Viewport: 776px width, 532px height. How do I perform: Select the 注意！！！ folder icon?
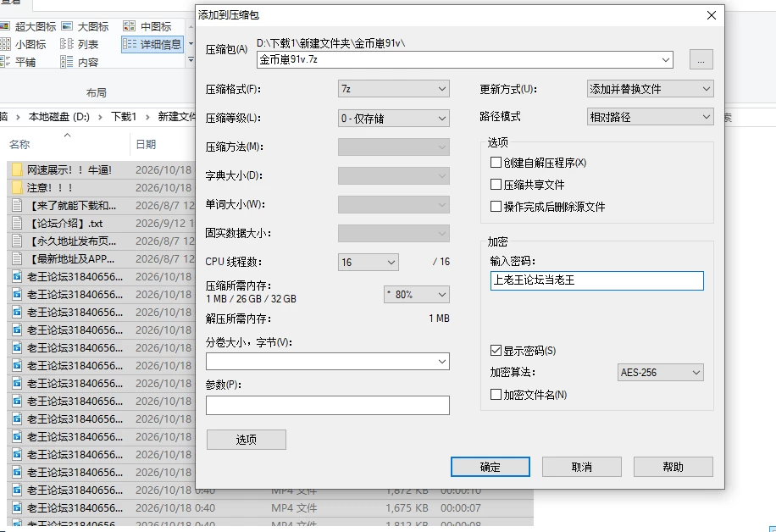click(17, 187)
